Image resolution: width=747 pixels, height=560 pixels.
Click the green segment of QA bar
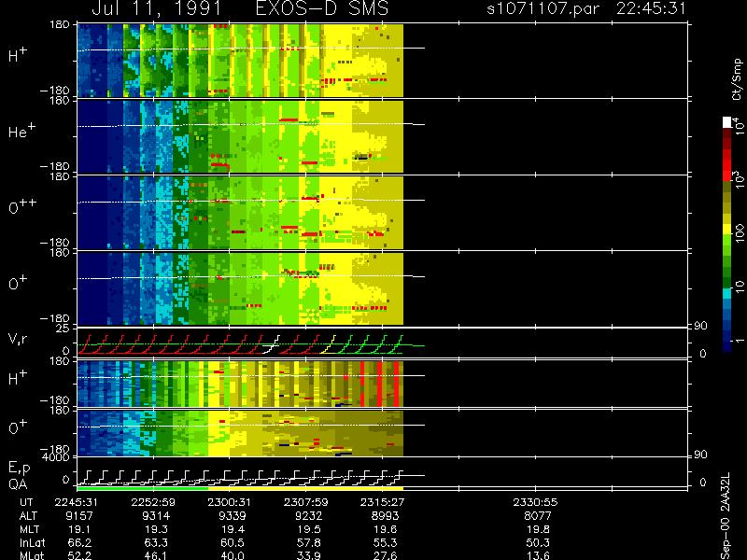click(x=143, y=488)
